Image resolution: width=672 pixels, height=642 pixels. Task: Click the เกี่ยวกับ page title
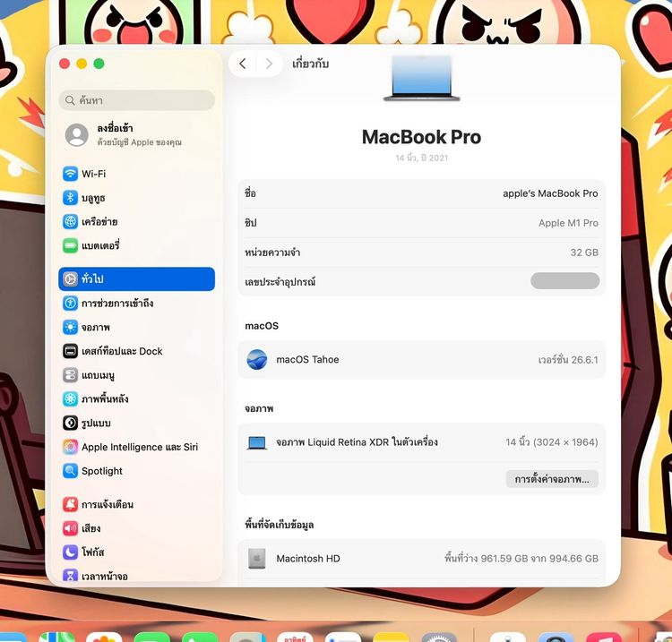311,64
